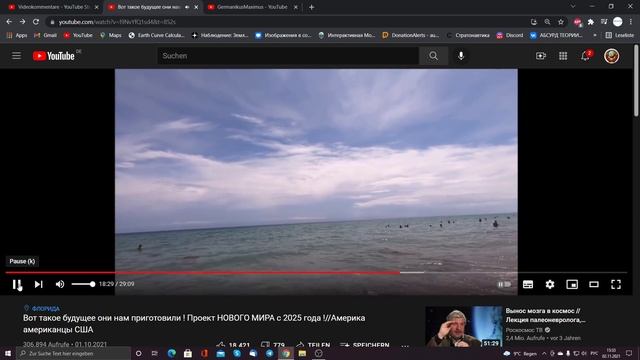Bookmark this page with the star icon

pos(561,22)
